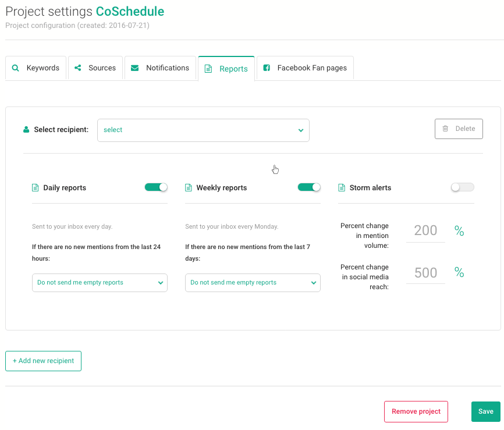Click the Facebook icon on Fan pages tab
Screen dimensions: 504x430
[267, 68]
